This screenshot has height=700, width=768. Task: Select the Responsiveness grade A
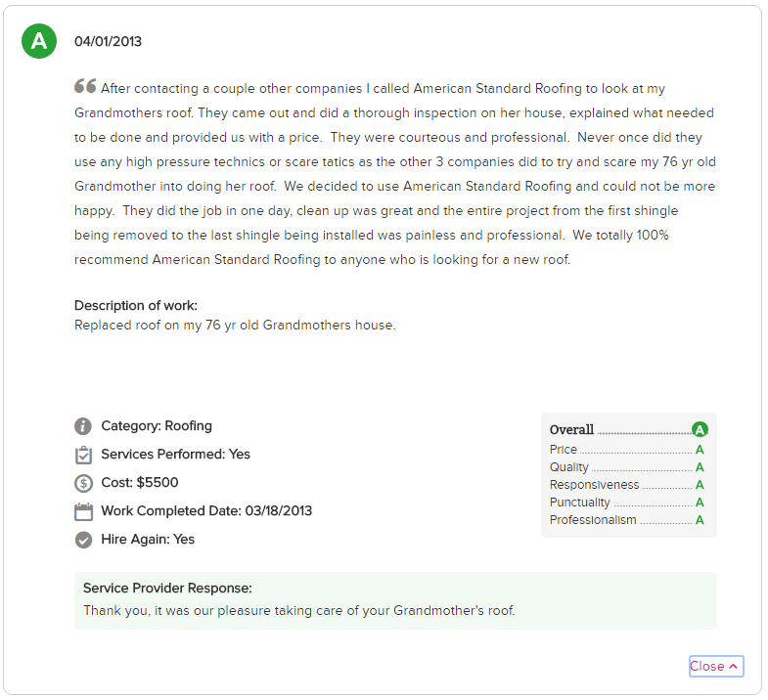click(x=700, y=485)
